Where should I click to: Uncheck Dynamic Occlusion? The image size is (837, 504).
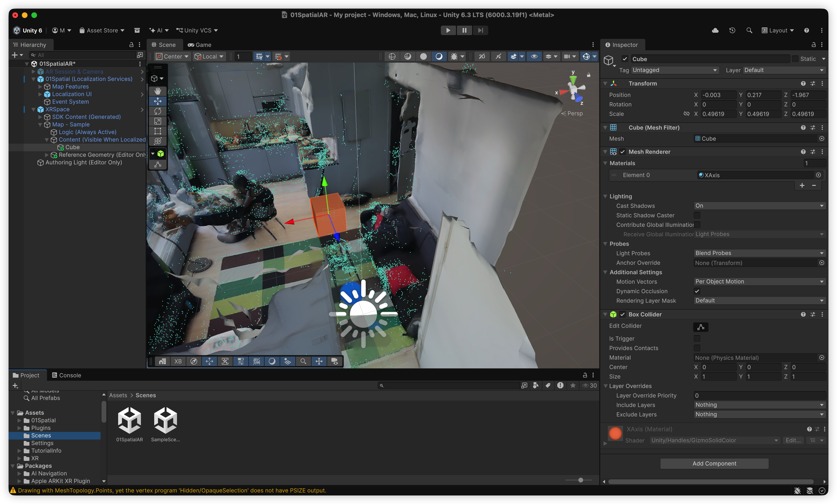[697, 291]
